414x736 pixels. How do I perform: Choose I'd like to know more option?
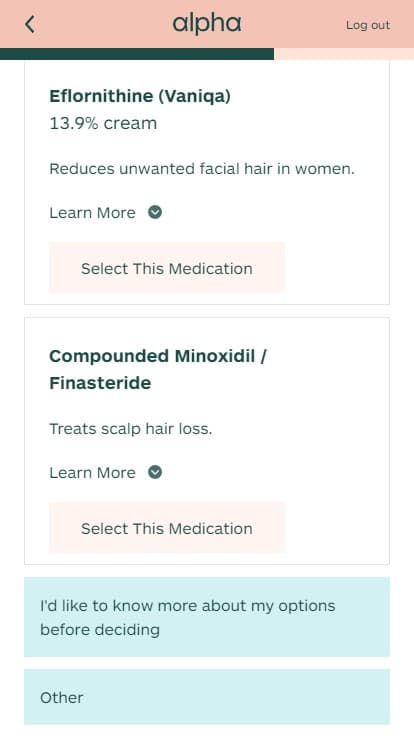[x=207, y=617]
